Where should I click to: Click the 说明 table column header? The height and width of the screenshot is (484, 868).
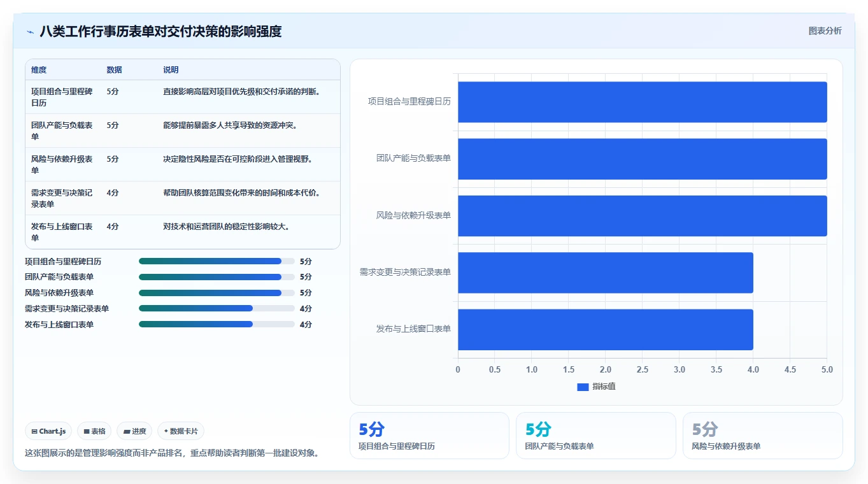click(x=171, y=70)
